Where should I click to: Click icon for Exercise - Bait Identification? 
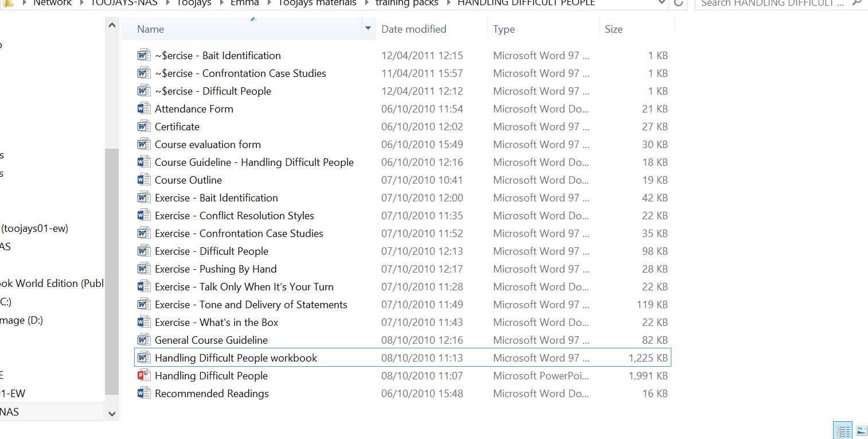144,197
